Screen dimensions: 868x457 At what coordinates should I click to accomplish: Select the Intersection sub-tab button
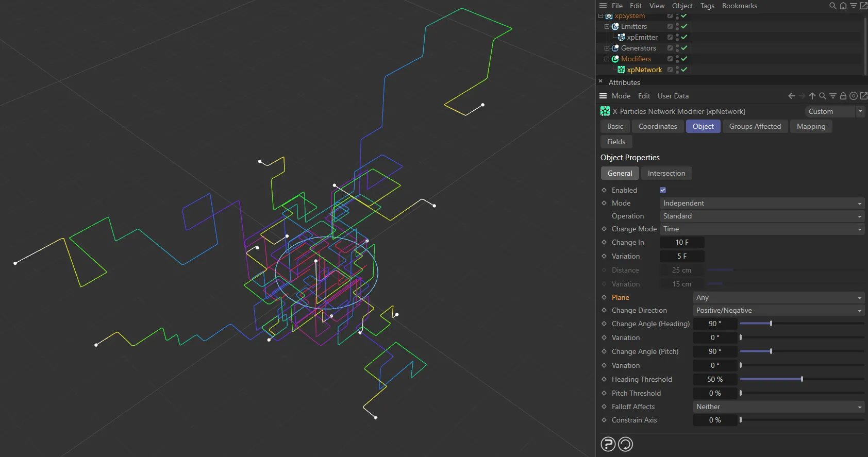[x=666, y=173]
